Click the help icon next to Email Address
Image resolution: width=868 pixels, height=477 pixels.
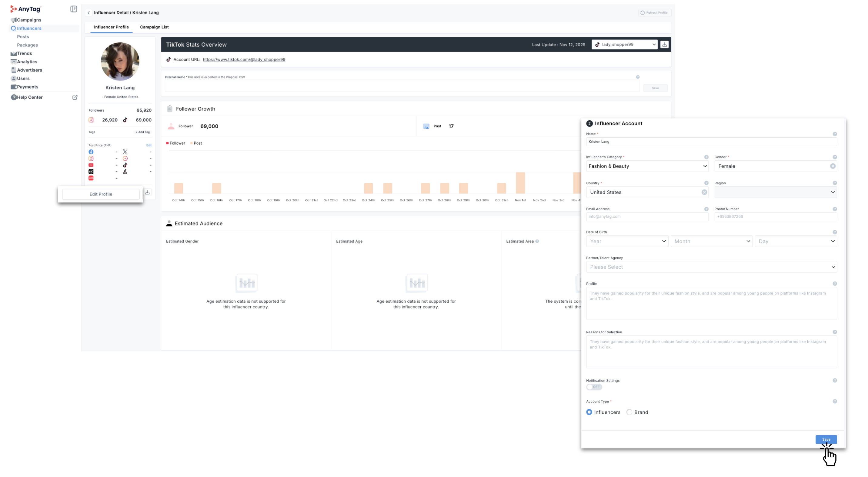(706, 209)
